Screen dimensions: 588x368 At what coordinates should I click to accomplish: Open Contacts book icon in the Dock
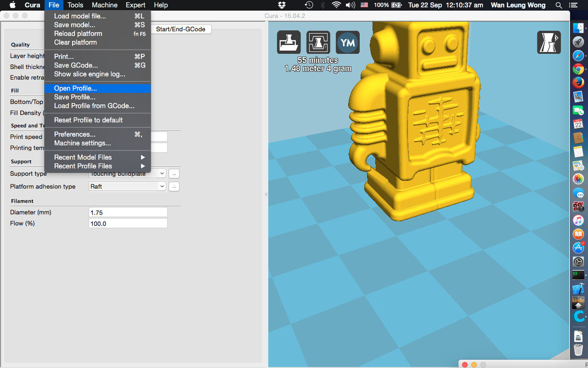click(578, 138)
